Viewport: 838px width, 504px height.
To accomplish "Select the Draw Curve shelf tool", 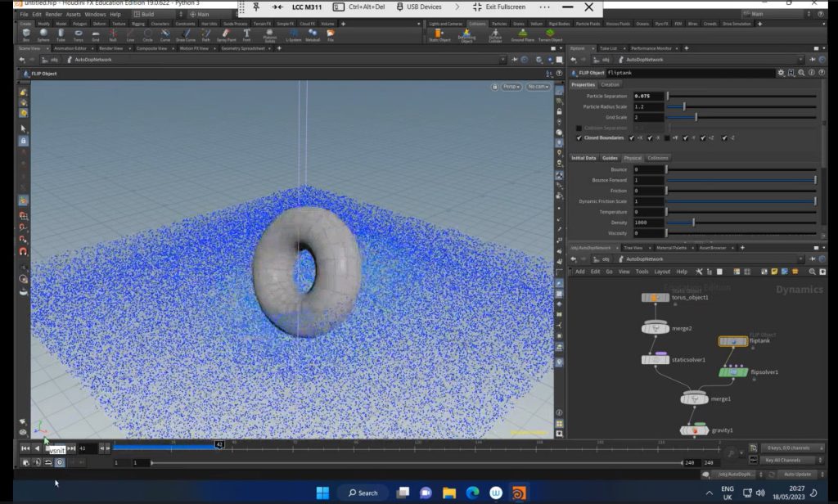I will [x=186, y=35].
